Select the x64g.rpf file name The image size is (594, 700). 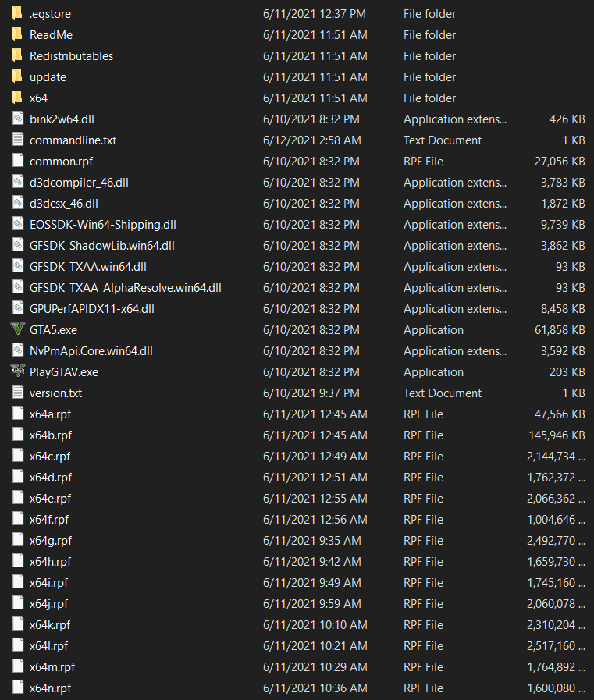(x=50, y=541)
